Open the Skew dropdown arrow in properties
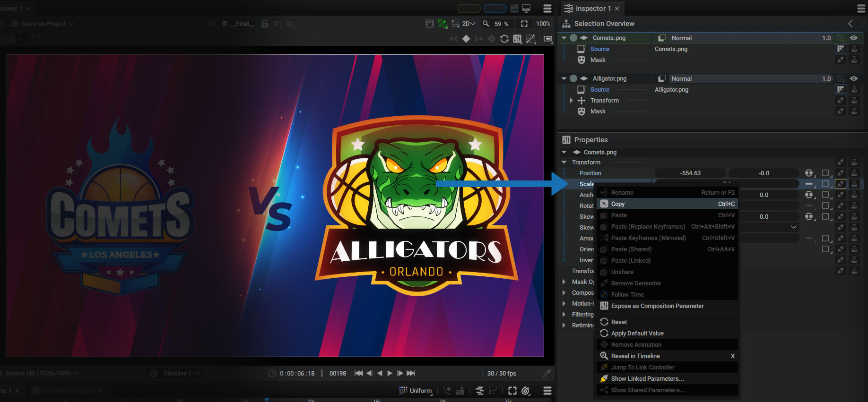868x402 pixels. [x=794, y=227]
